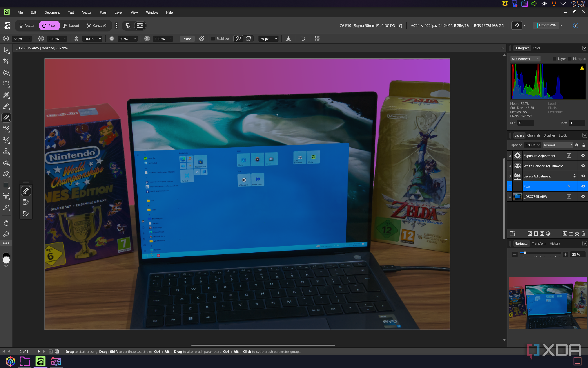Open the Help question mark icon
588x368 pixels.
(575, 26)
